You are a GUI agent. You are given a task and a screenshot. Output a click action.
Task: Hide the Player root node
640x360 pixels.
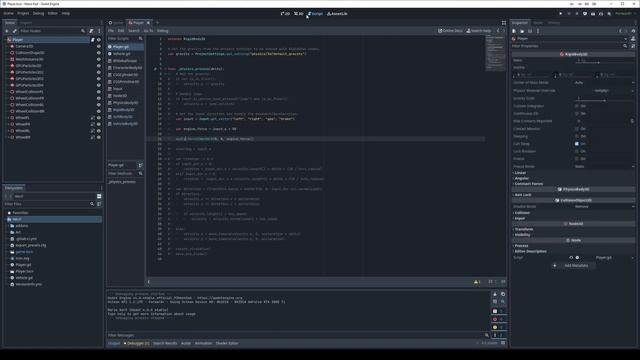point(98,40)
